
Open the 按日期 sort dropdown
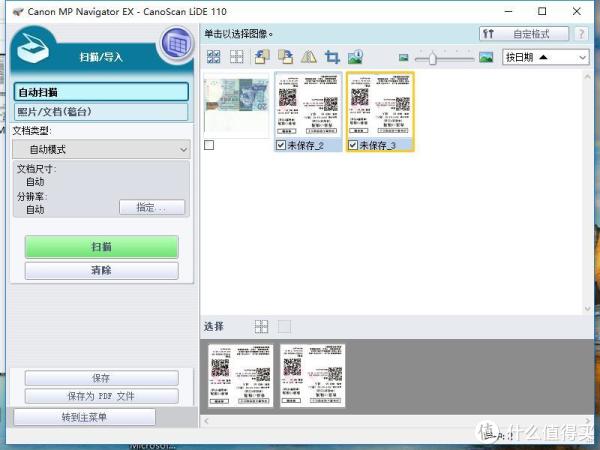[x=545, y=57]
